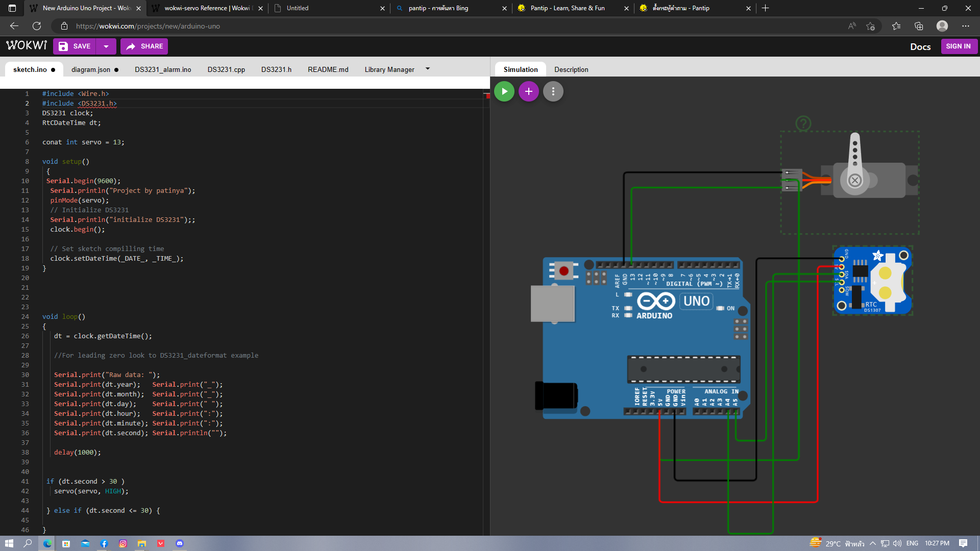The width and height of the screenshot is (980, 551).
Task: Click the SIGN IN button
Action: click(x=958, y=46)
